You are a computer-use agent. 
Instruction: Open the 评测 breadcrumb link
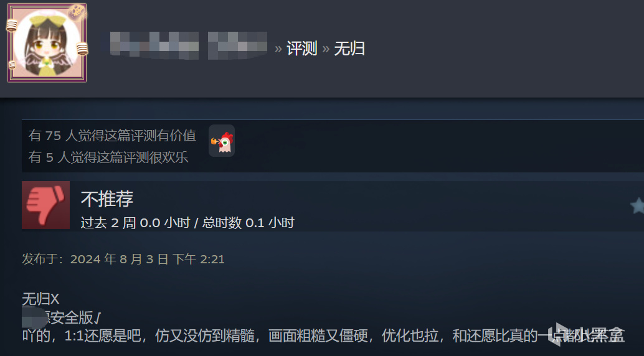pos(302,49)
